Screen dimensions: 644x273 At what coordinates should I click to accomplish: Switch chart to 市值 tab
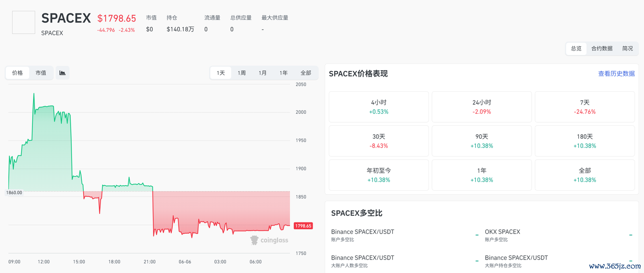pos(41,73)
